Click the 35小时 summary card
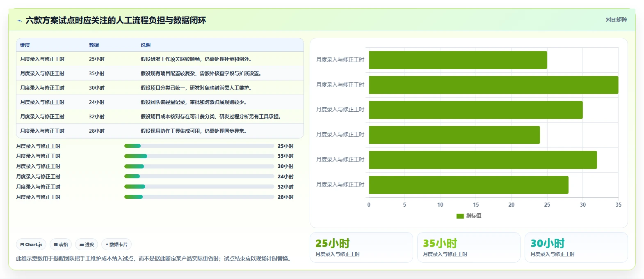The width and height of the screenshot is (644, 279). coord(469,247)
